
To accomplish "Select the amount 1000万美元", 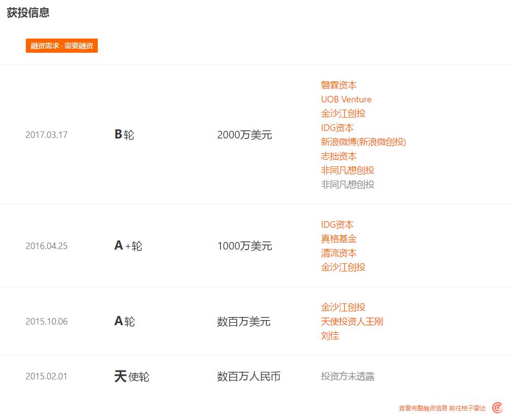I will [244, 246].
